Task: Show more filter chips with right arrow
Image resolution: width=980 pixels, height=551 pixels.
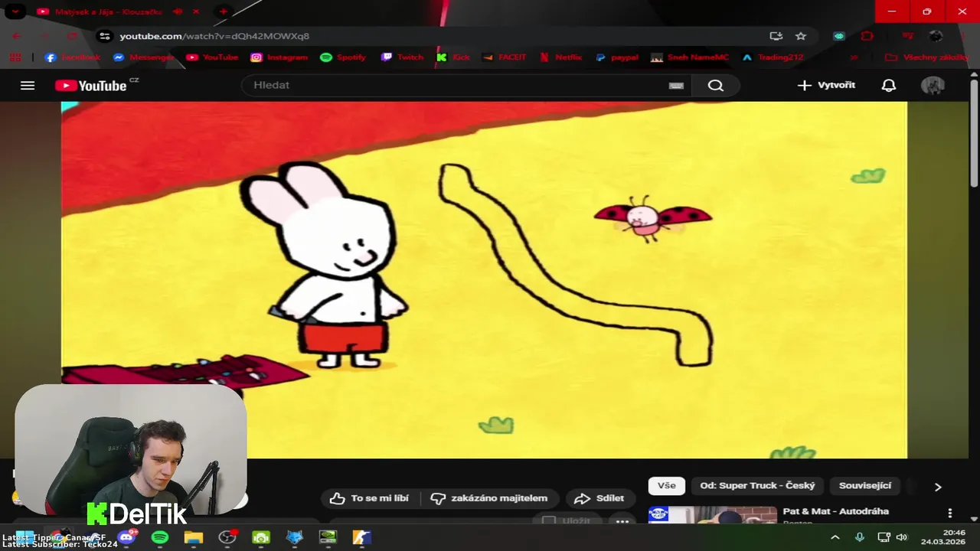Action: click(938, 487)
